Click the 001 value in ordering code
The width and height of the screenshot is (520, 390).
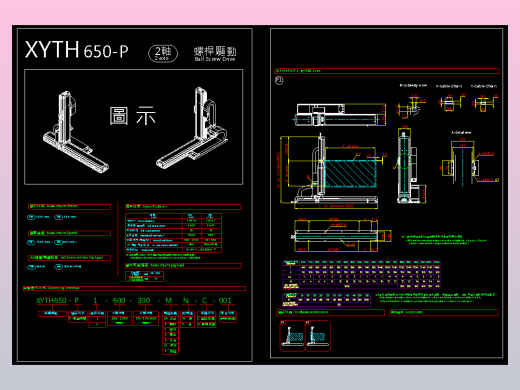pyautogui.click(x=225, y=300)
